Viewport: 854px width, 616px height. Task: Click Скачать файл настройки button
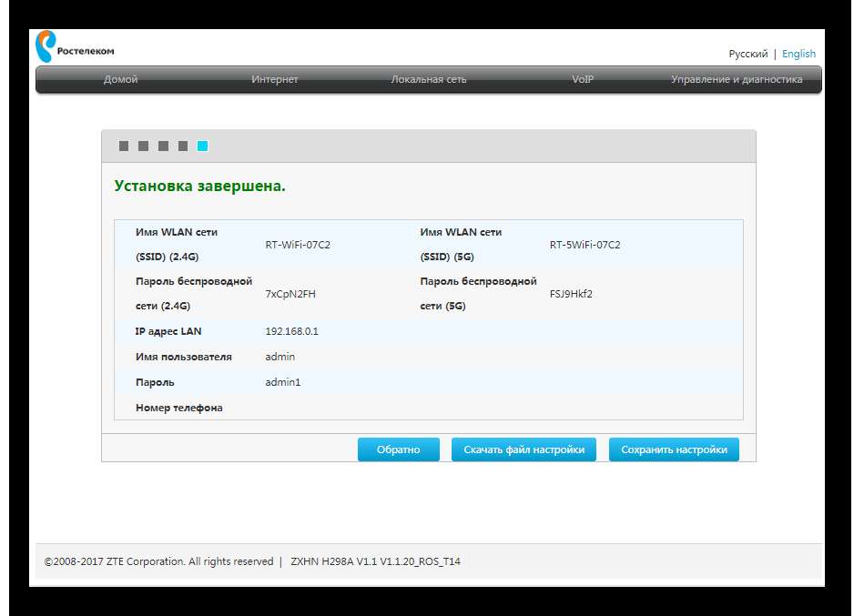(x=524, y=449)
